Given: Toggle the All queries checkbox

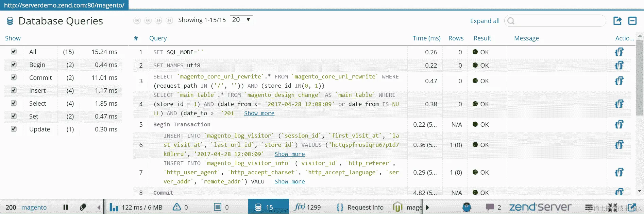Looking at the screenshot, I should point(14,51).
